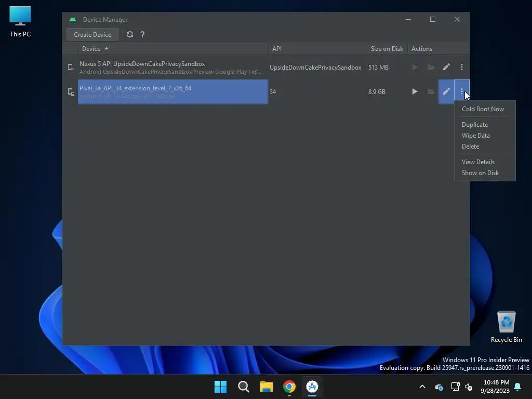Minimize the Device Manager window
Image resolution: width=532 pixels, height=399 pixels.
coord(408,19)
